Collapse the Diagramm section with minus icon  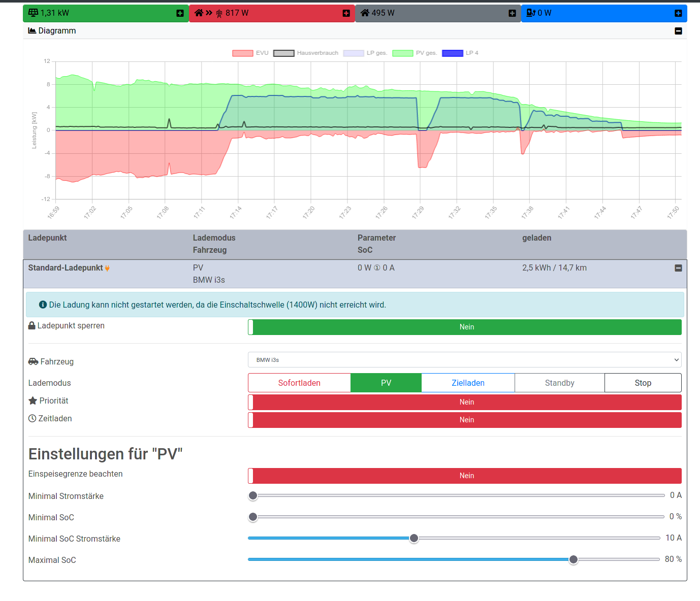click(678, 31)
